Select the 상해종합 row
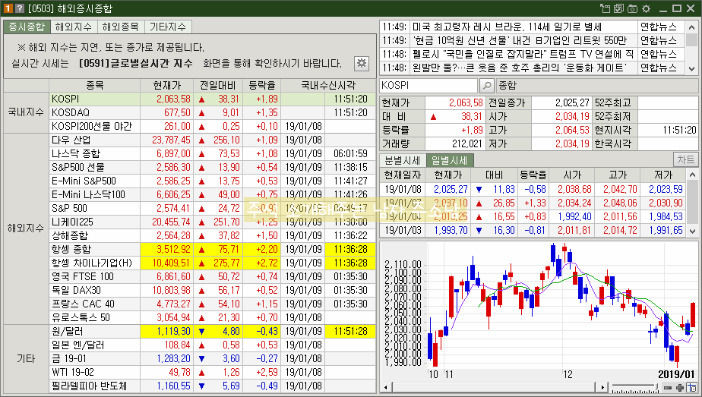The height and width of the screenshot is (397, 702). [213, 235]
